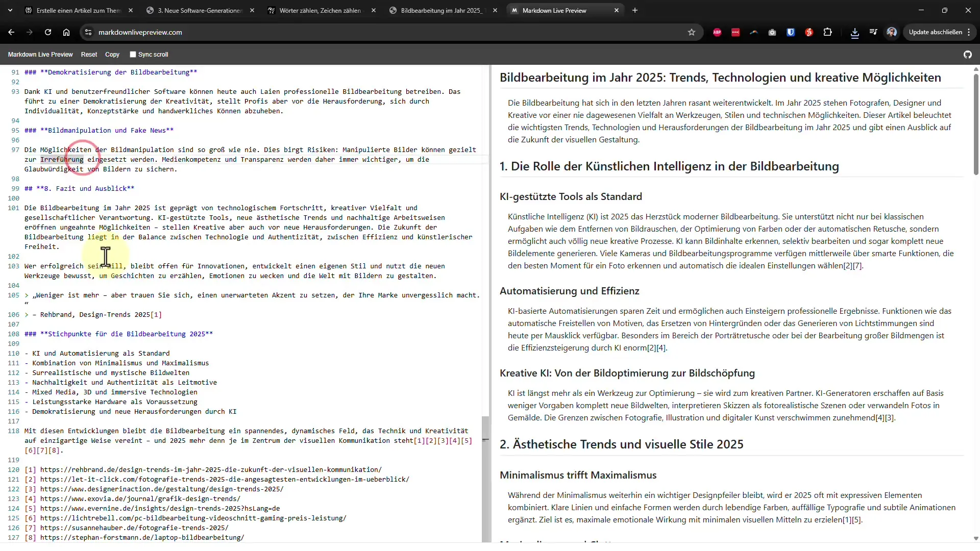Viewport: 980px width, 551px height.
Task: Close the 'Wörter zählen' tab
Action: pos(374,10)
